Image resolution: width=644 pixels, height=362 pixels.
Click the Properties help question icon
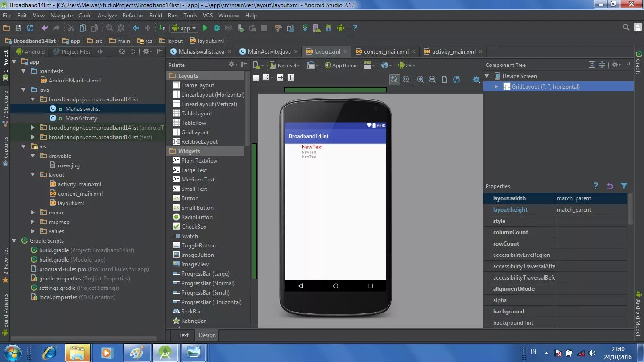point(596,186)
